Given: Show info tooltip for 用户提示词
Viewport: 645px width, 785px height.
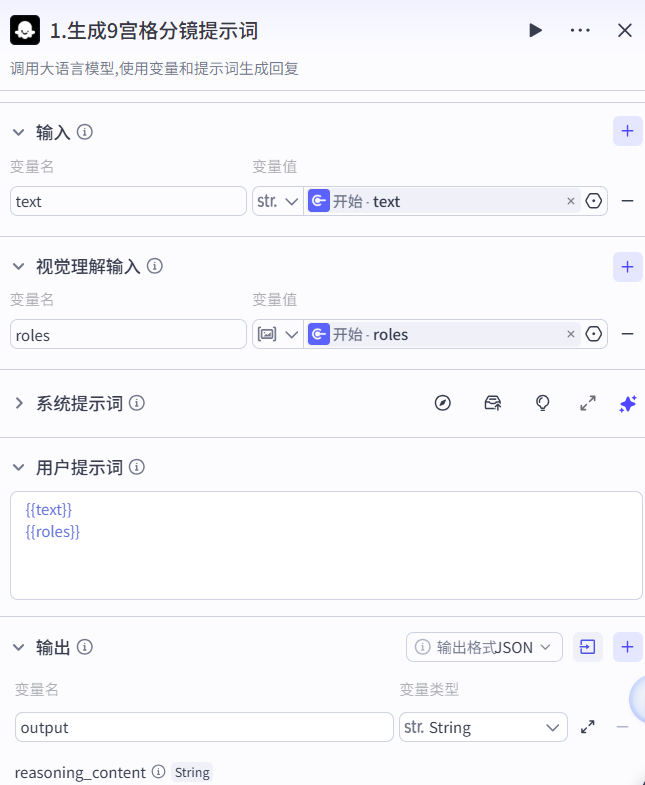Looking at the screenshot, I should point(137,467).
